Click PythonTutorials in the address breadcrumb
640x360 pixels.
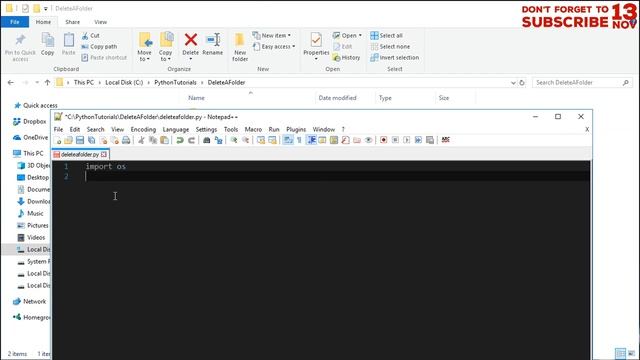(x=175, y=82)
